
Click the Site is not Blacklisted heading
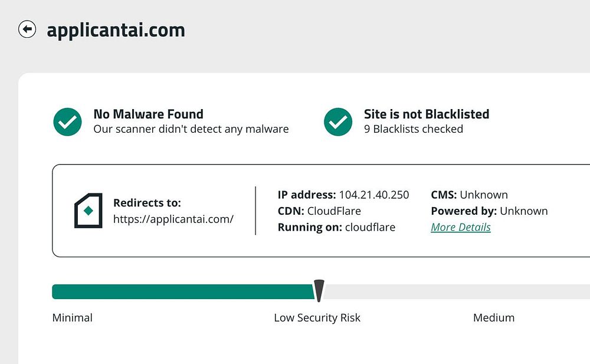(427, 114)
